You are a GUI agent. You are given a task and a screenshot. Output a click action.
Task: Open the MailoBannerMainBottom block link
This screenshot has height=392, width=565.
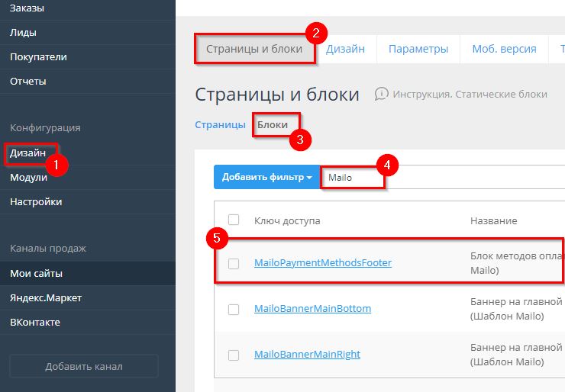312,309
